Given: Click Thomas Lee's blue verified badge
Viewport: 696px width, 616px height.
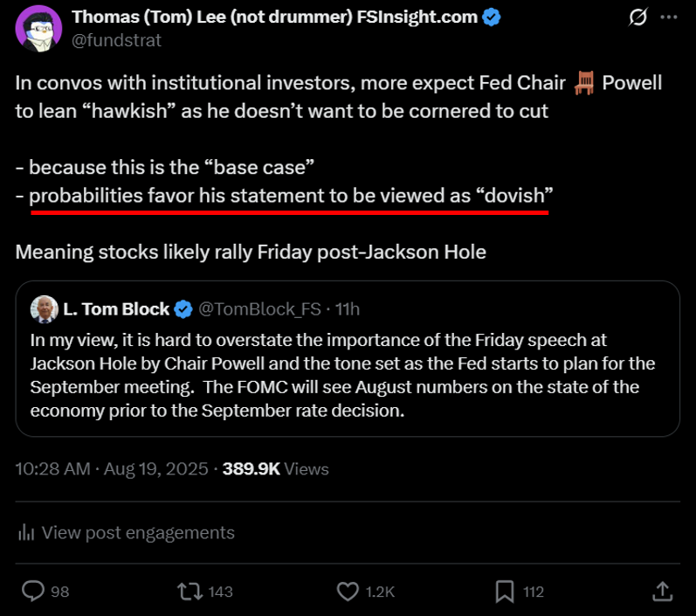Looking at the screenshot, I should click(493, 17).
